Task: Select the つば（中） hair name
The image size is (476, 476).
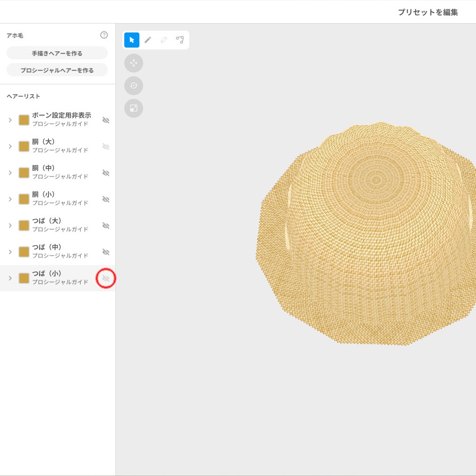Action: point(47,247)
